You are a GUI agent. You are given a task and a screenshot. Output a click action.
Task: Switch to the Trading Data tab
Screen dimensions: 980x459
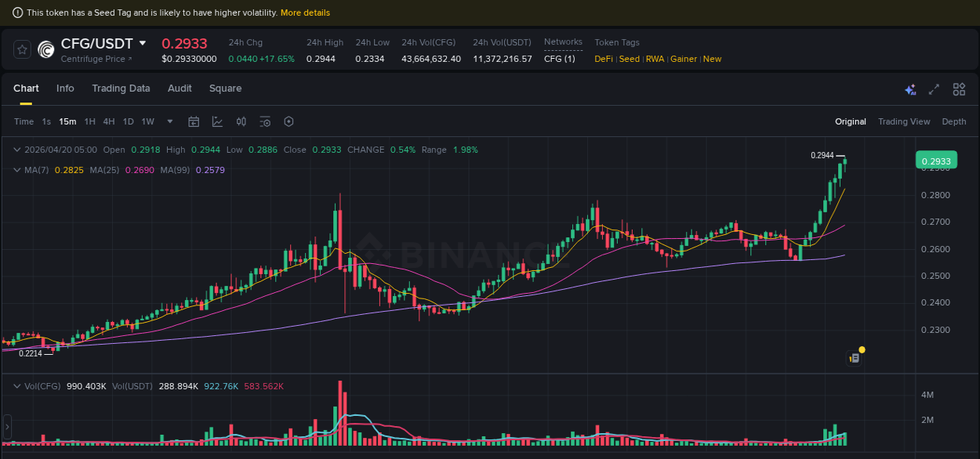click(x=121, y=89)
